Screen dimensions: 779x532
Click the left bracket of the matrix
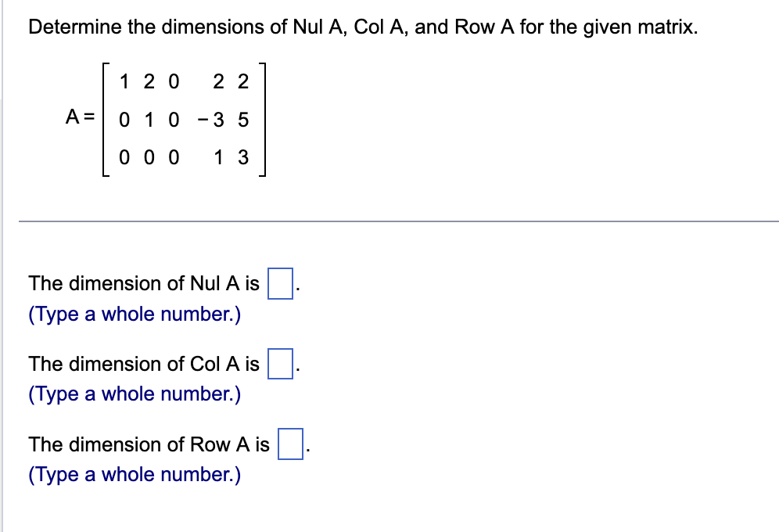coord(104,119)
